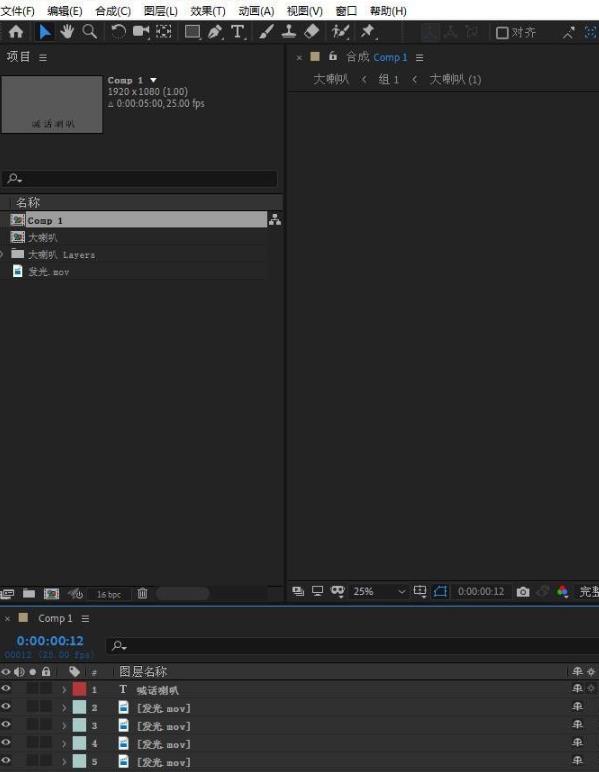The width and height of the screenshot is (599, 772).
Task: Hide layer 4 发光.mov with eye icon
Action: [6, 742]
